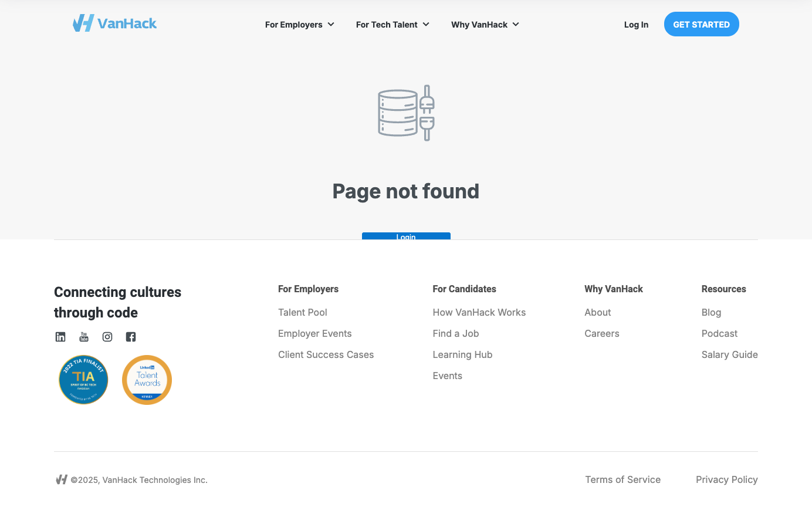Open the Talent Pool footer link

(x=303, y=312)
